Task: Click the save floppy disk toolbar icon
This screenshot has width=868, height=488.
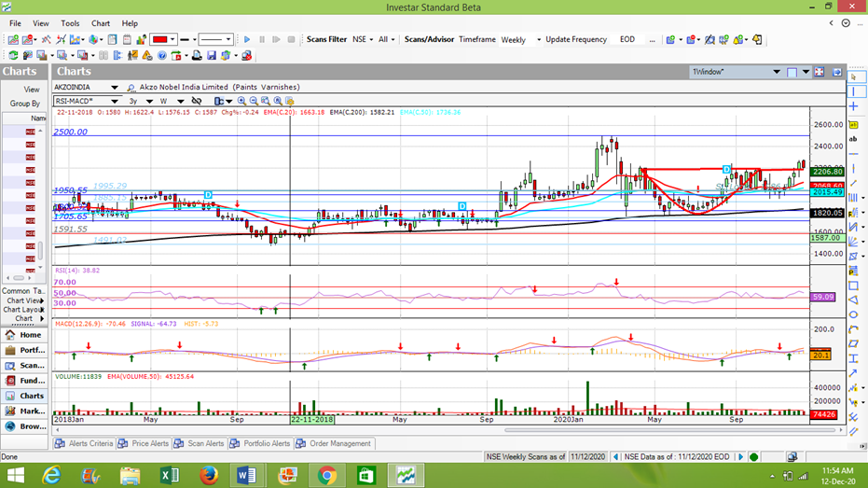Action: click(212, 56)
